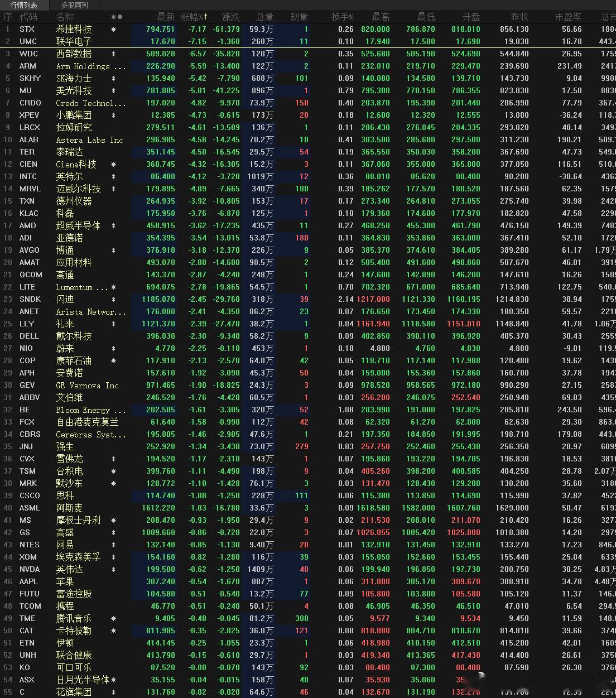Sort by the 换手% column header
616x698 pixels.
(x=342, y=17)
